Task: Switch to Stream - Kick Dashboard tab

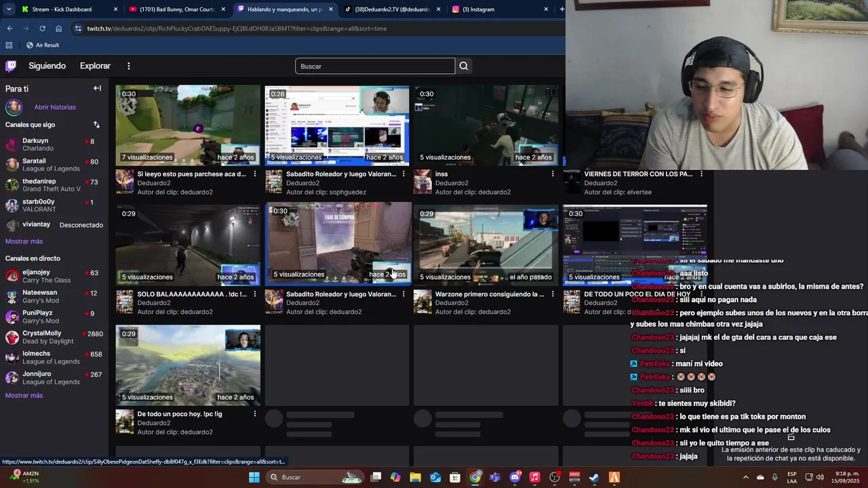Action: [x=68, y=9]
